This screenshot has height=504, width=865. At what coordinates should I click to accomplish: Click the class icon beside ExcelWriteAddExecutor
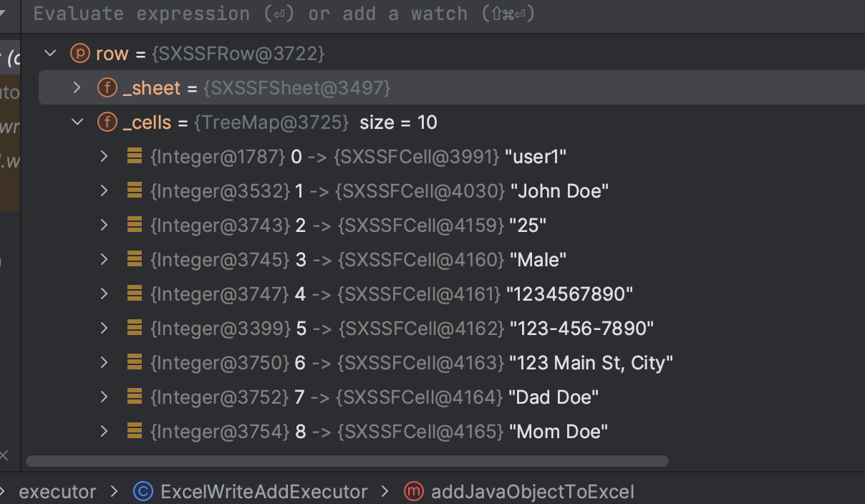click(x=143, y=492)
